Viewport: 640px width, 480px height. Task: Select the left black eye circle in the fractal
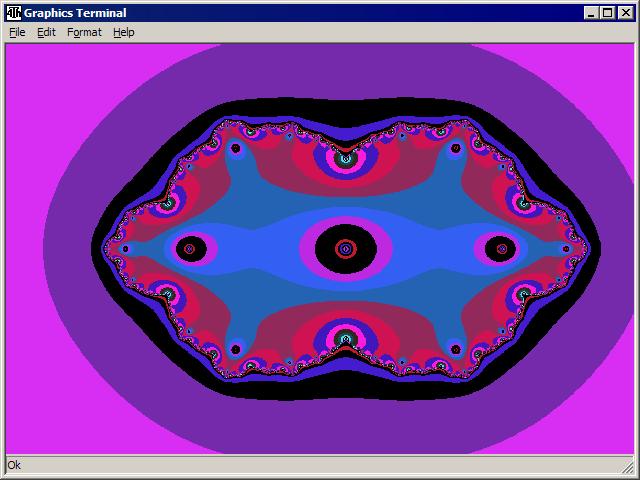pyautogui.click(x=189, y=248)
